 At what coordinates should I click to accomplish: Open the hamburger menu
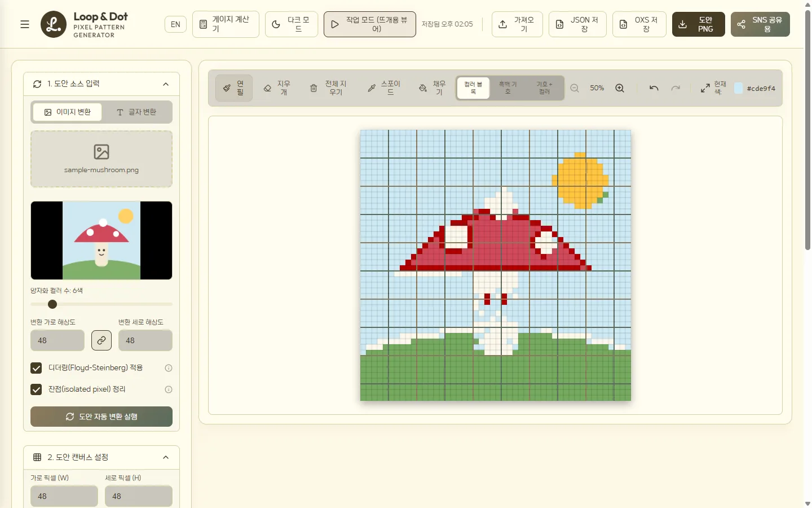point(25,24)
